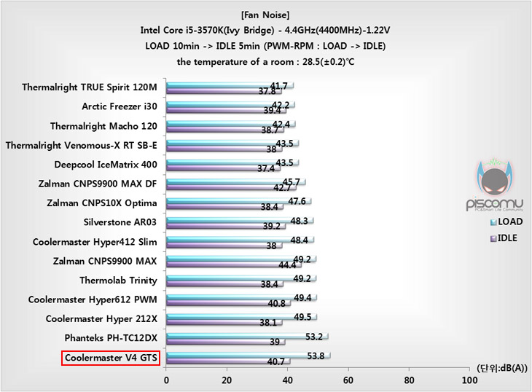Select the Coolermaster Hyper612 PWM label
The image size is (532, 392).
tap(93, 299)
